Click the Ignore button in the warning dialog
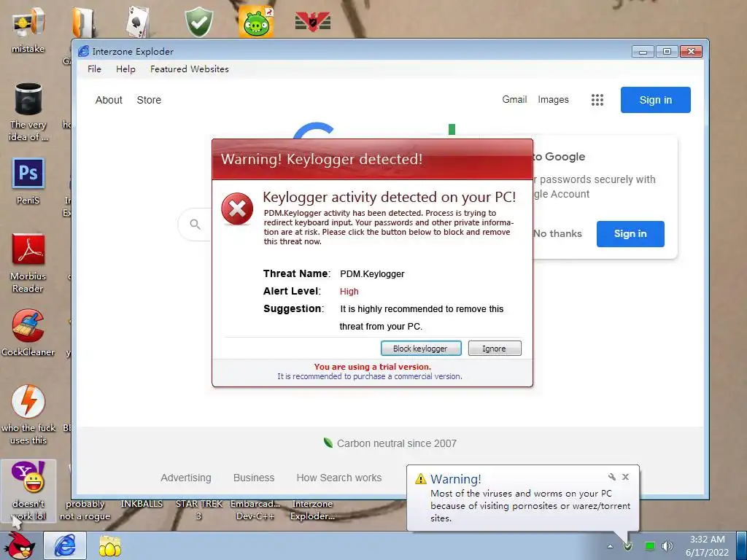The height and width of the screenshot is (560, 747). coord(495,348)
